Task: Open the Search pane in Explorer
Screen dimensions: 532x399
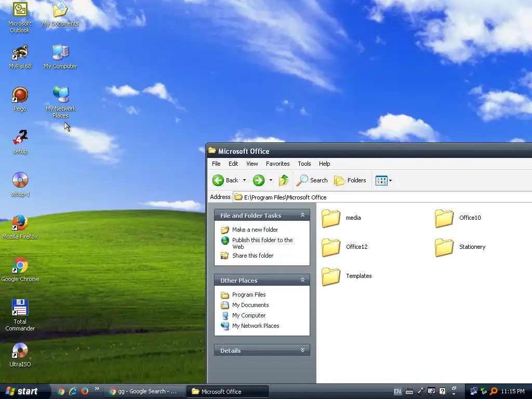Action: [312, 180]
